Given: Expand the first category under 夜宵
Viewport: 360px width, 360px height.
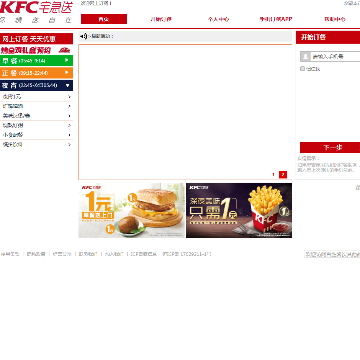Looking at the screenshot, I should 36,97.
